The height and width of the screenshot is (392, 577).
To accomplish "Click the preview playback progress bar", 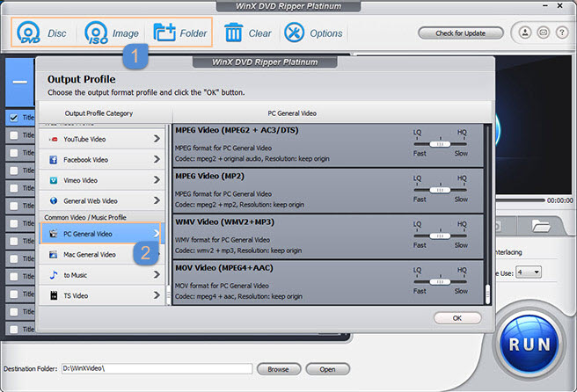I will [x=520, y=200].
